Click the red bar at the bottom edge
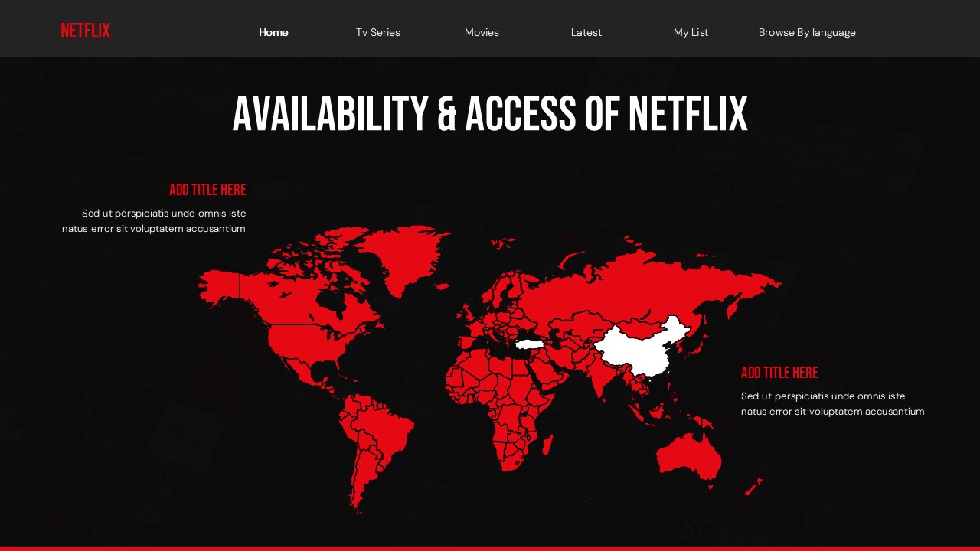This screenshot has height=551, width=980. click(x=490, y=549)
